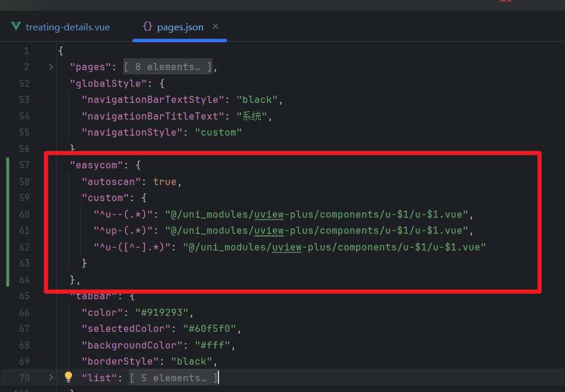This screenshot has height=392, width=565.
Task: Click the component path string on line 60
Action: 316,215
